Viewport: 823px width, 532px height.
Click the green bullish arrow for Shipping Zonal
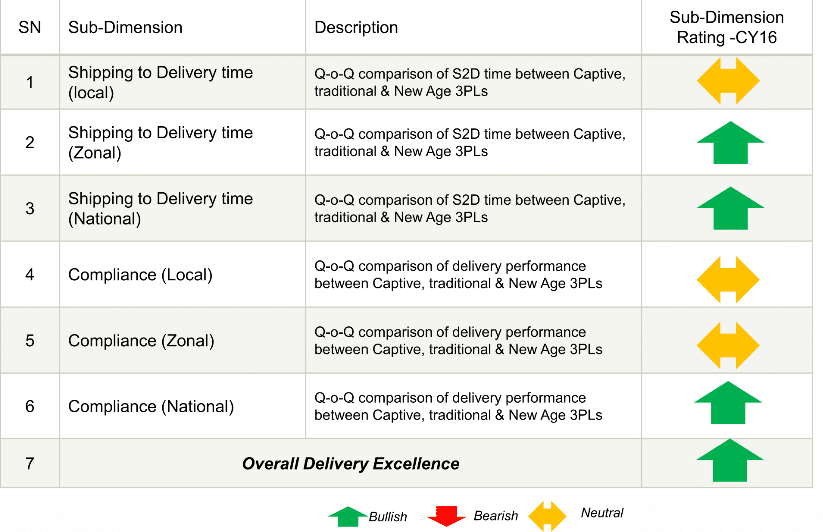tap(730, 143)
